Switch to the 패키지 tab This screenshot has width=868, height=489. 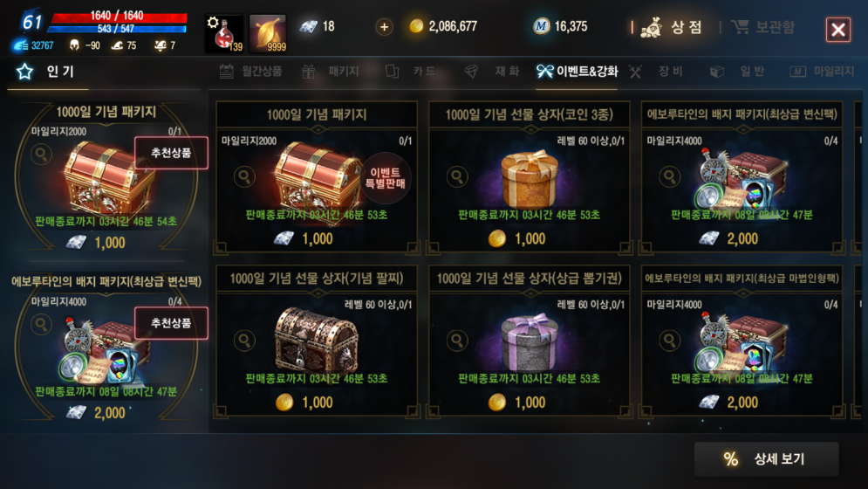pyautogui.click(x=331, y=72)
